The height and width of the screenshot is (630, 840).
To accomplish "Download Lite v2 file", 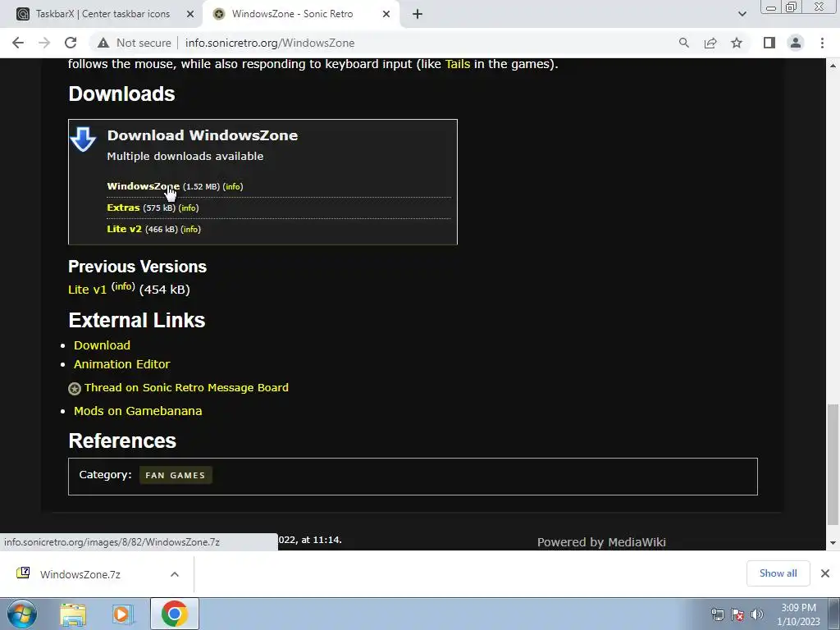I will pos(125,229).
